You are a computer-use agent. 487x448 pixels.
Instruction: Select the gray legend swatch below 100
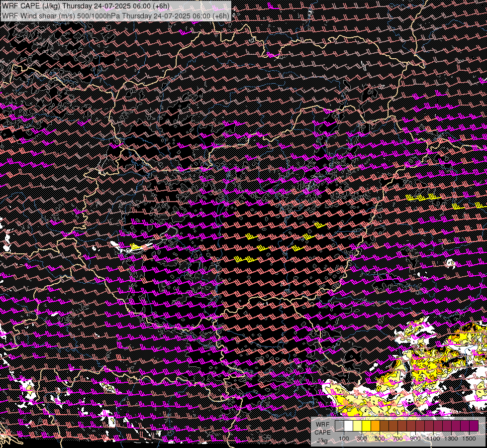coord(339,426)
